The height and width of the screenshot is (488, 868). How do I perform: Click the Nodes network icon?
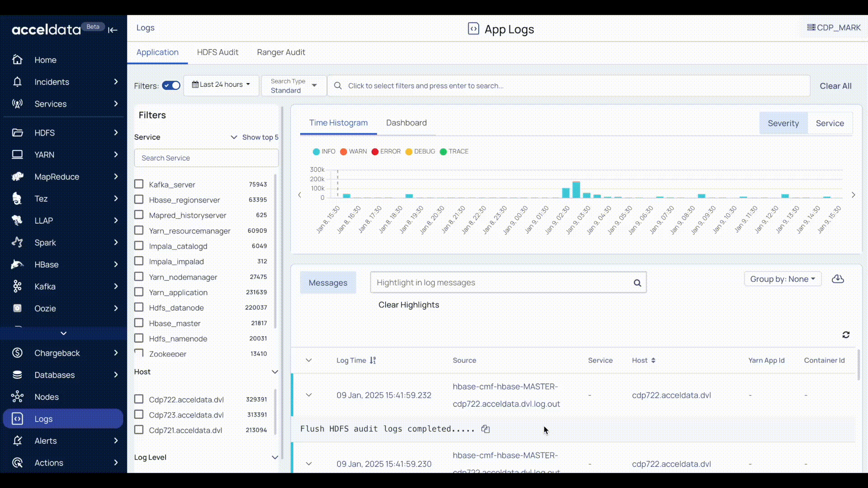click(x=17, y=397)
